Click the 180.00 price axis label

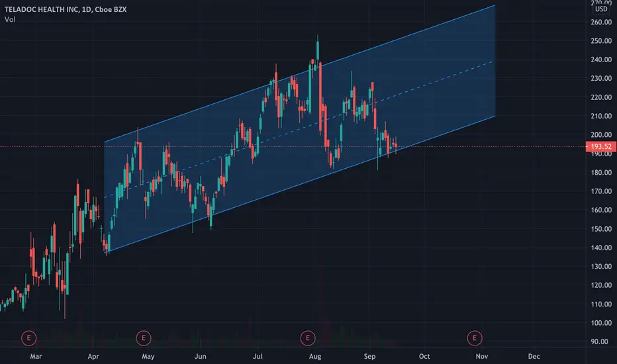point(601,172)
